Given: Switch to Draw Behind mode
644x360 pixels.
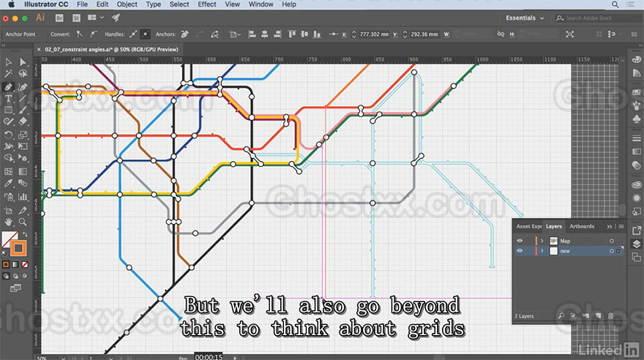Looking at the screenshot, I should [x=15, y=277].
